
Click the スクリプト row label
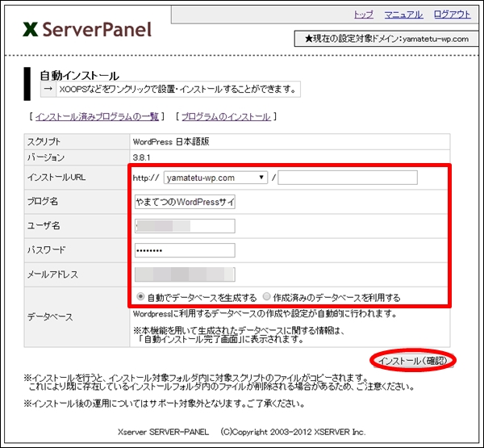coord(44,142)
